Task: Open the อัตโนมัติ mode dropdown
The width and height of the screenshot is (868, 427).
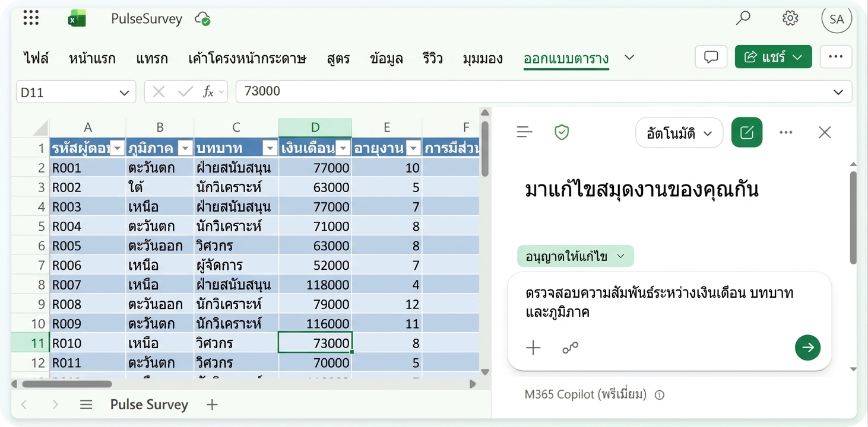Action: pyautogui.click(x=679, y=133)
